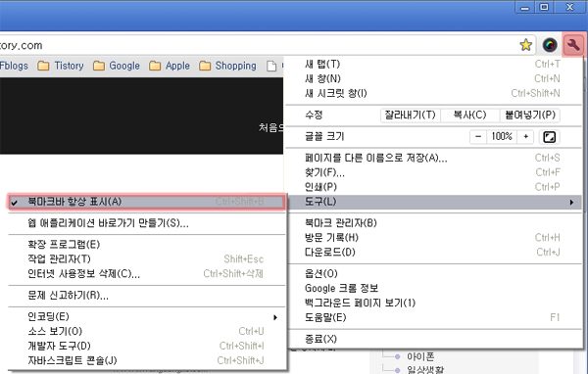Screen dimensions: 588x374
Task: Open 확장 프로그램(E)
Action: point(147,245)
